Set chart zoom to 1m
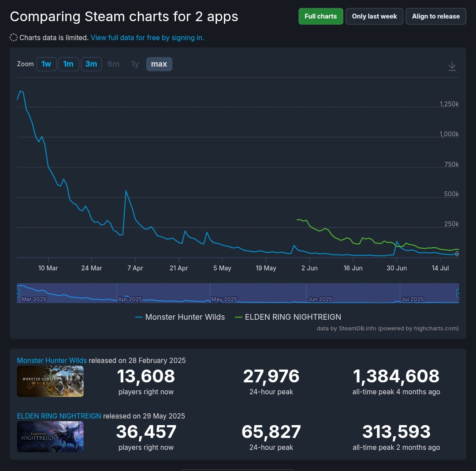Viewport: 476px width, 471px height. tap(68, 64)
